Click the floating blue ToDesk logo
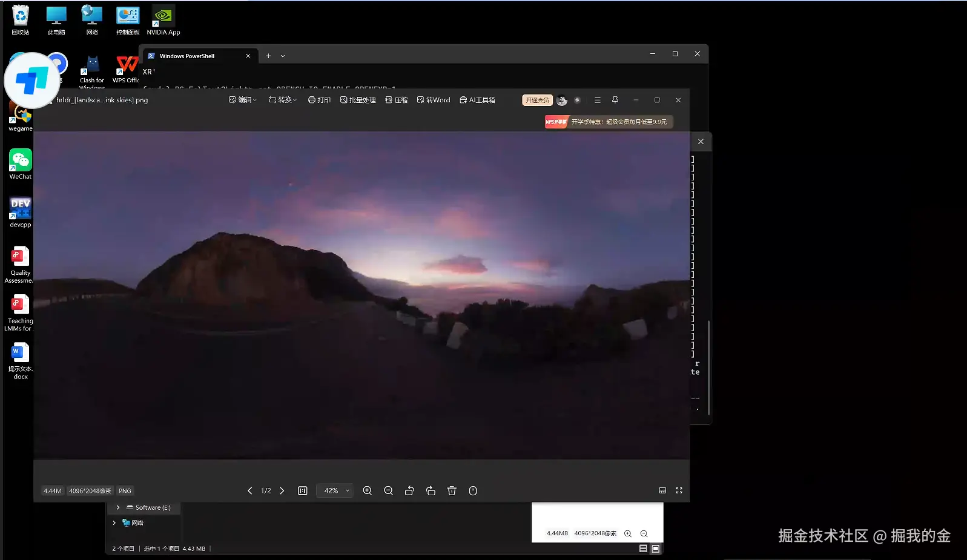Screen dimensions: 967x560 [32, 81]
